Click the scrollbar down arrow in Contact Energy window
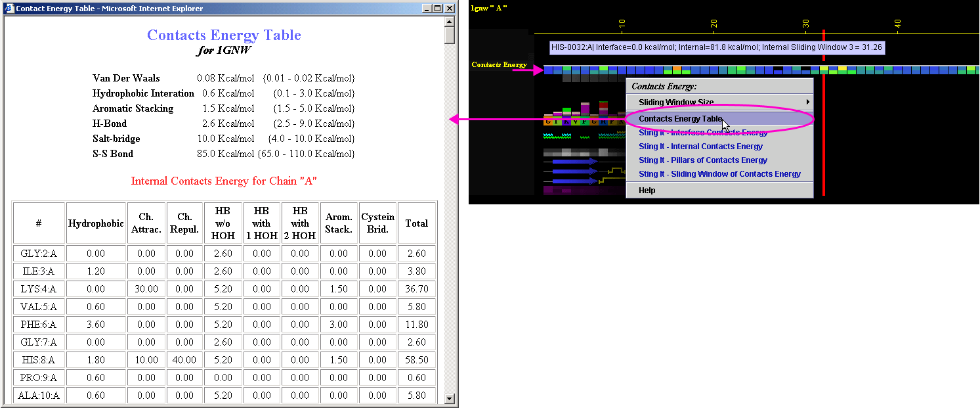The width and height of the screenshot is (980, 410). [450, 398]
